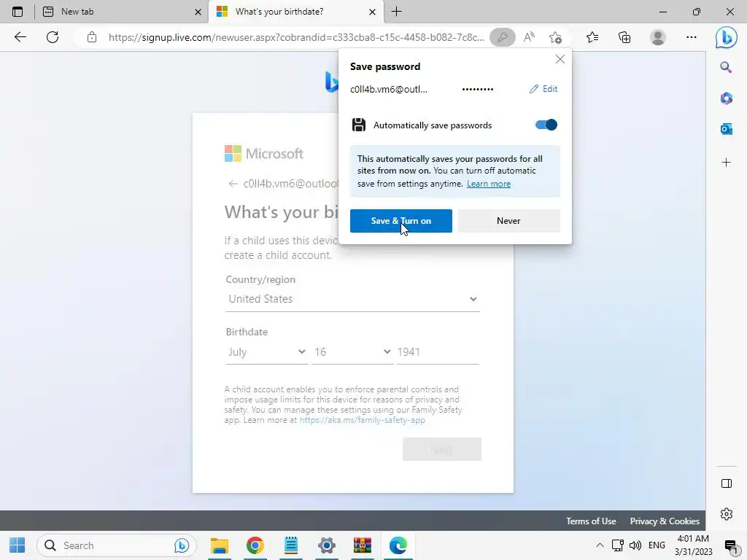Open network status tray icon
Screen dimensions: 747x560
[617, 545]
